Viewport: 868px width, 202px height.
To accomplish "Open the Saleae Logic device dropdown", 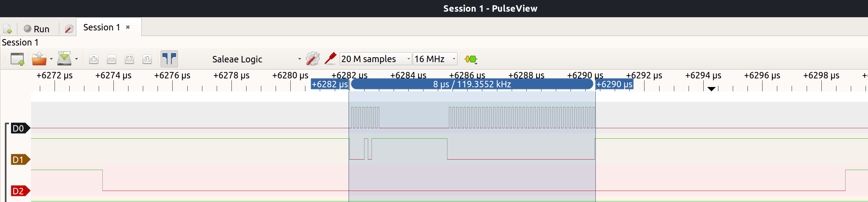I will [x=299, y=58].
